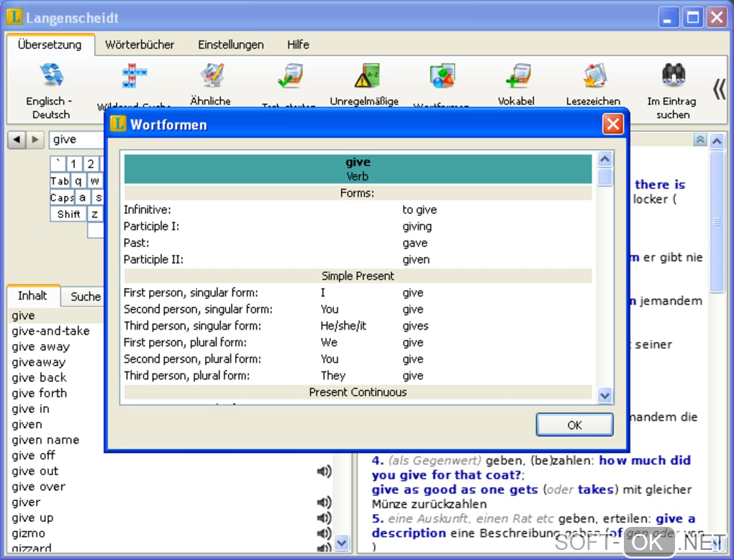Select gizmo in the word list

click(x=29, y=533)
